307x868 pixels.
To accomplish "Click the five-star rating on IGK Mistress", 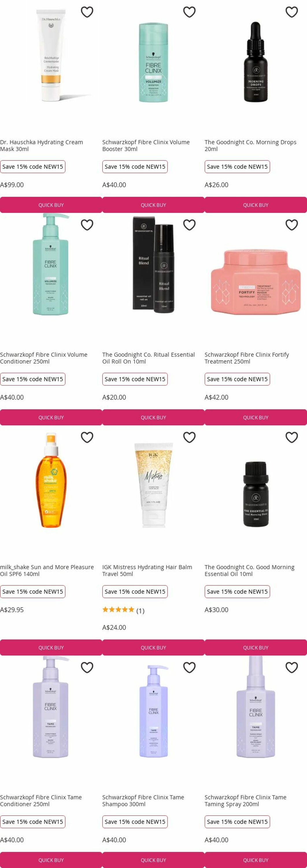I will point(118,610).
